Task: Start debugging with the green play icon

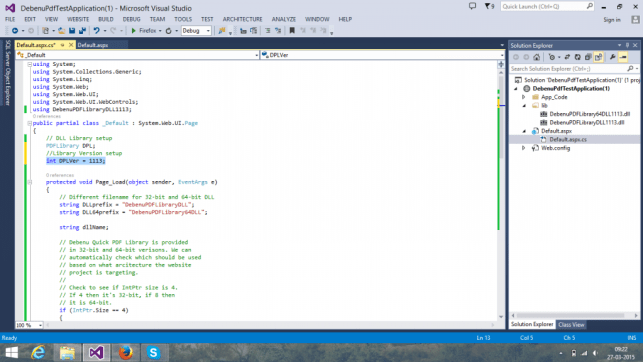Action: coord(133,31)
